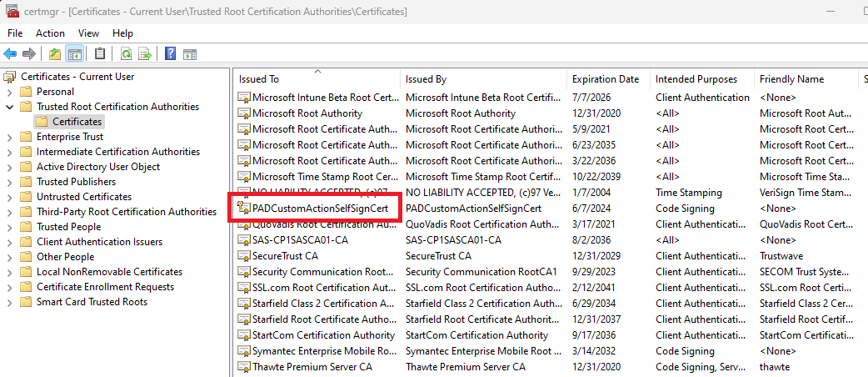Expand Intermediate Certification Authorities node

(9, 152)
